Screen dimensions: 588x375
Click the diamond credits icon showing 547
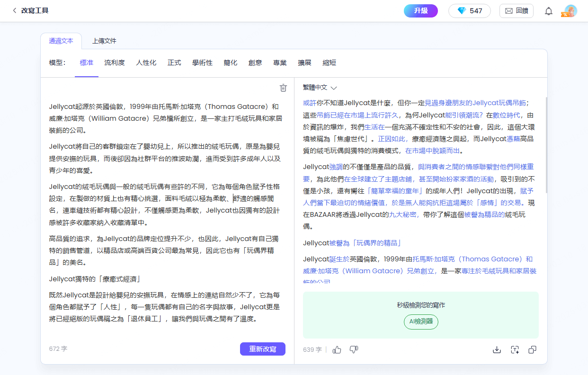pos(469,11)
